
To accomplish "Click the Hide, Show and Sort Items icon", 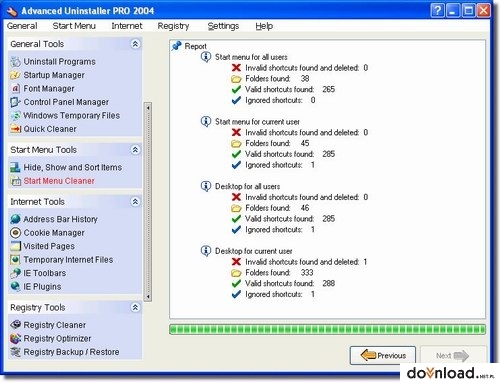I will tap(15, 167).
